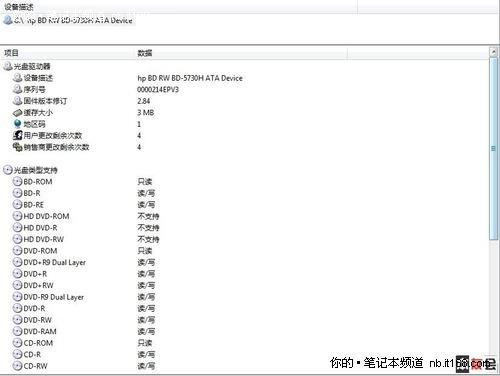Click the disc icon next to HD DVD-ROM
500x376 pixels.
coord(17,216)
